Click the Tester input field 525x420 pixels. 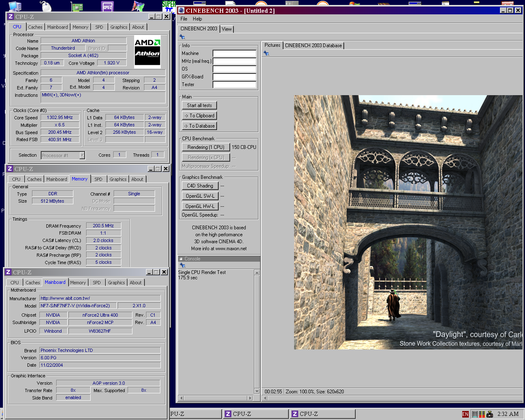point(234,84)
